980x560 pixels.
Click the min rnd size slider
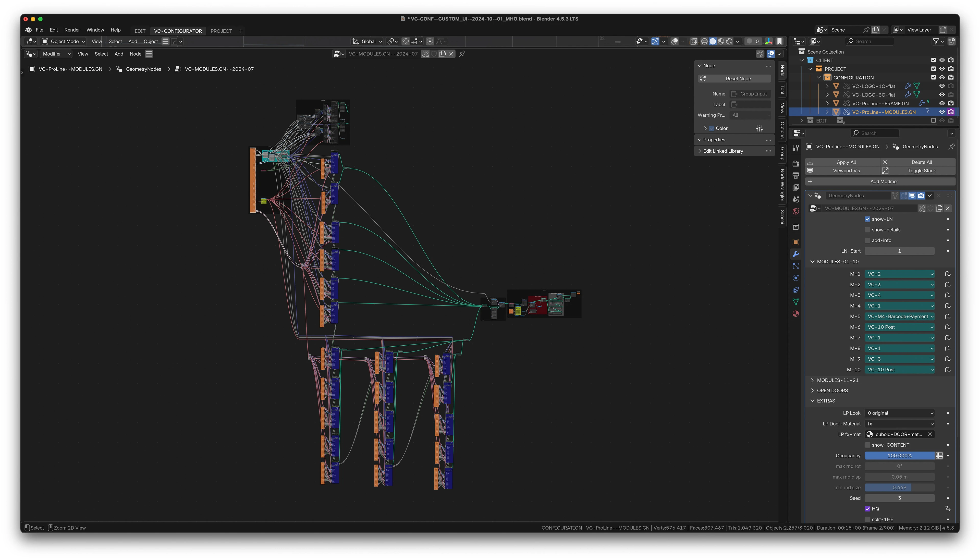click(899, 487)
